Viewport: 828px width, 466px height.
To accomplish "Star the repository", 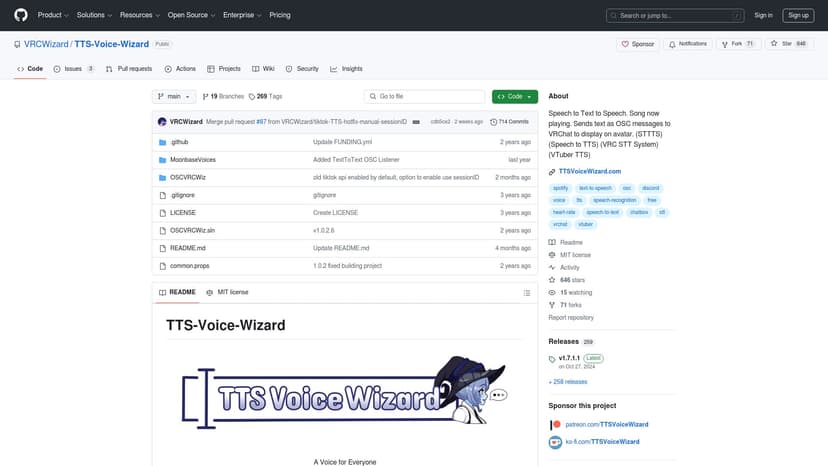I will click(788, 44).
